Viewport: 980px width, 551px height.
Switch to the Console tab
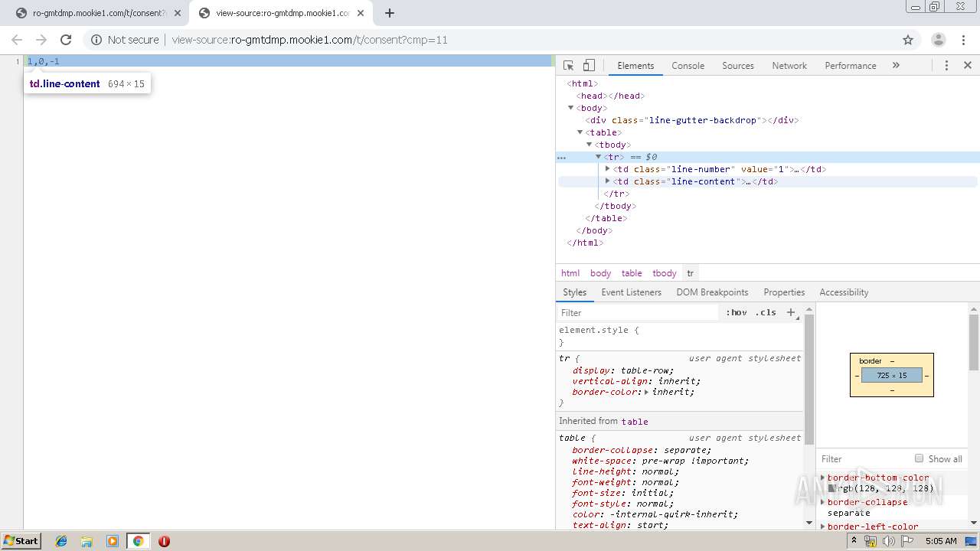tap(688, 66)
